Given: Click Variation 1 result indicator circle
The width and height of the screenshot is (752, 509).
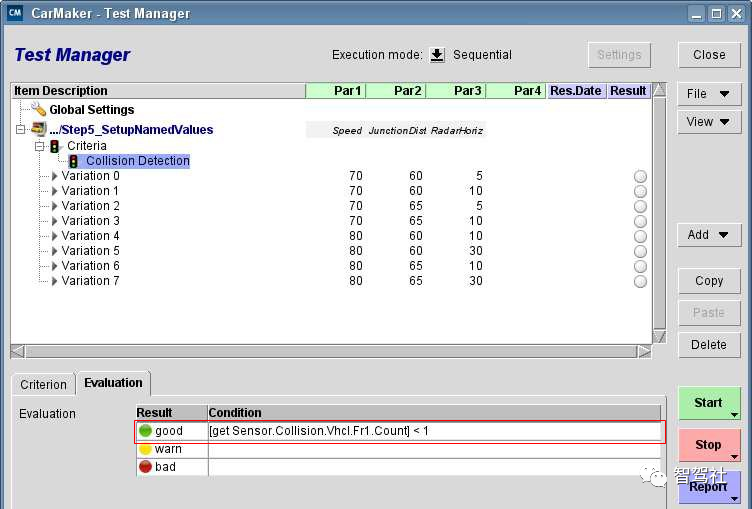Looking at the screenshot, I should (640, 191).
